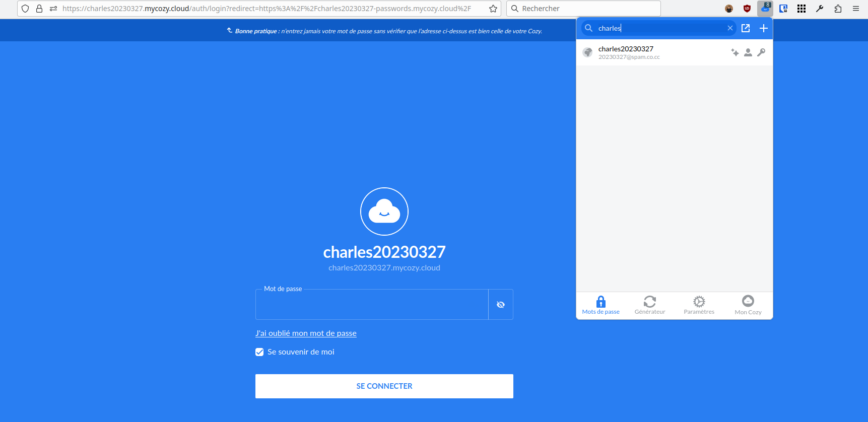
Task: Switch to the Générateur tab
Action: [x=650, y=305]
